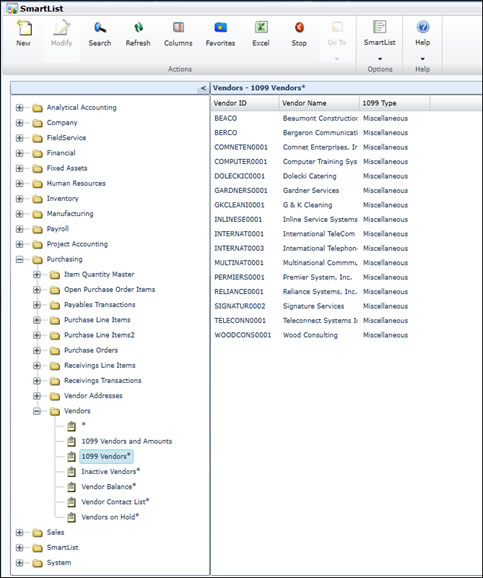Click the Modify toolbar icon
The image size is (483, 578).
(62, 28)
